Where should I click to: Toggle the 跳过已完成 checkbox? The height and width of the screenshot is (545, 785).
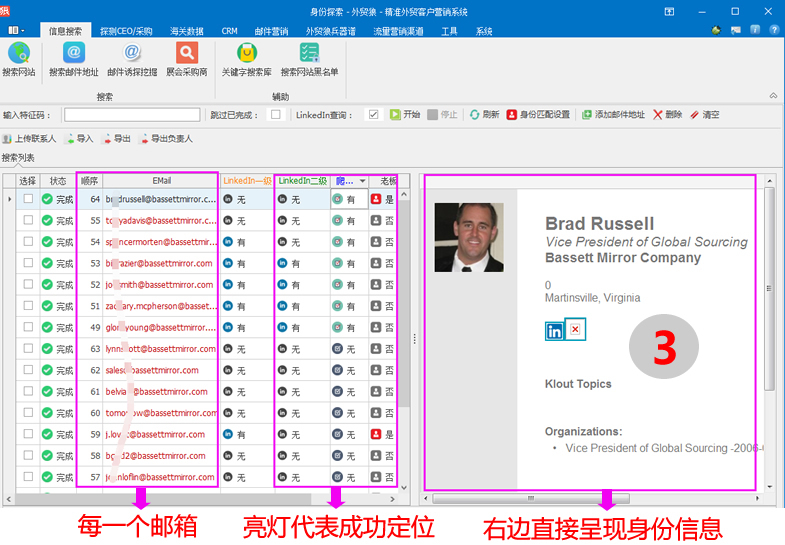tap(275, 115)
